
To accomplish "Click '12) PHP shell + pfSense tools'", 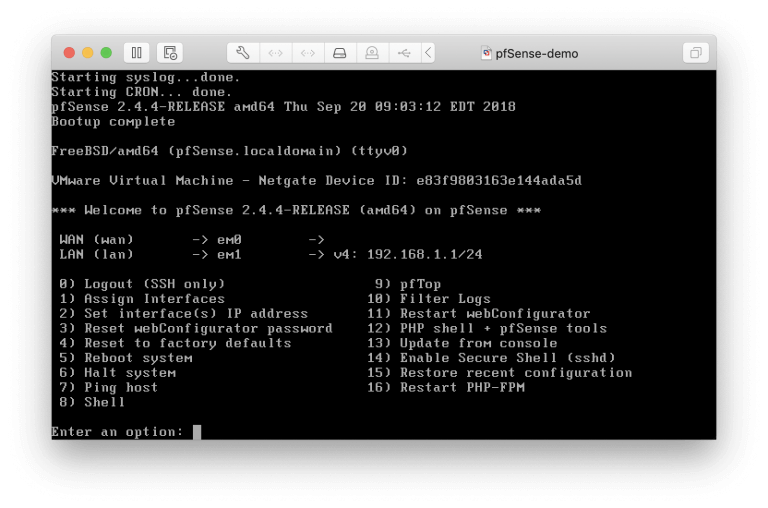I will (487, 328).
